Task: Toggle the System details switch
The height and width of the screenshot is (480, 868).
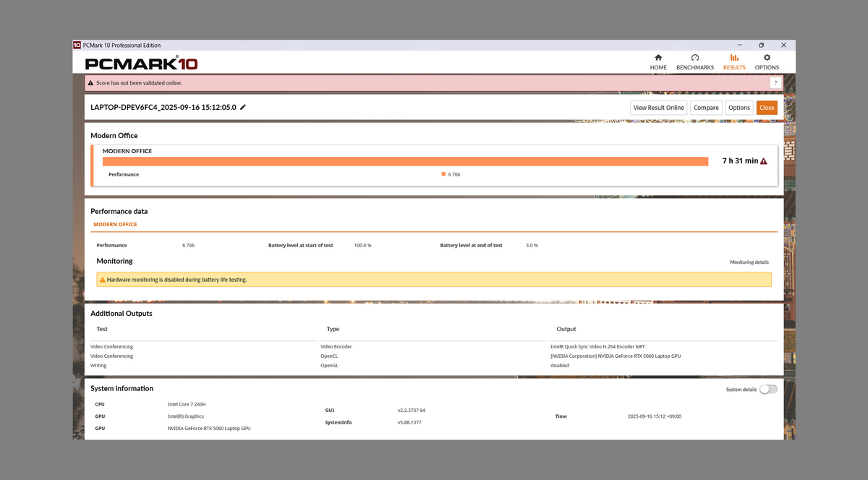Action: (769, 389)
